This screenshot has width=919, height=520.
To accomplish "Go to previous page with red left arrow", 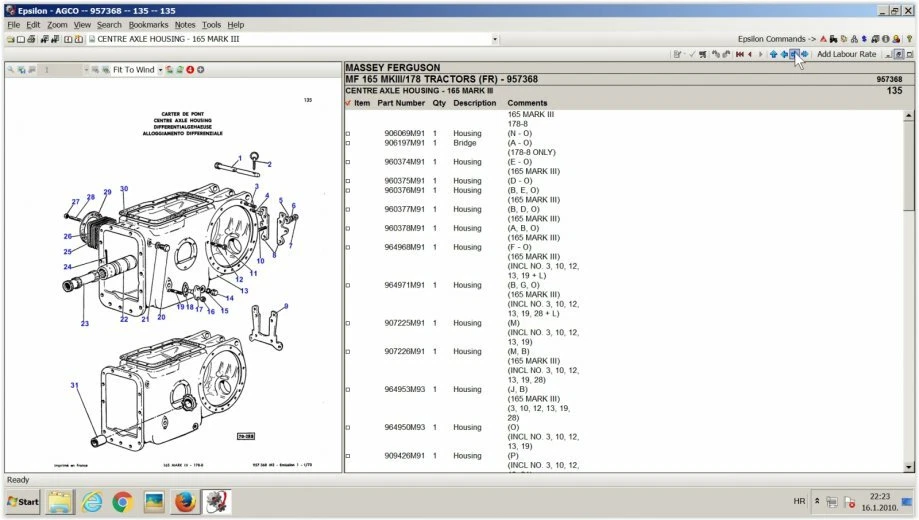I will [750, 54].
